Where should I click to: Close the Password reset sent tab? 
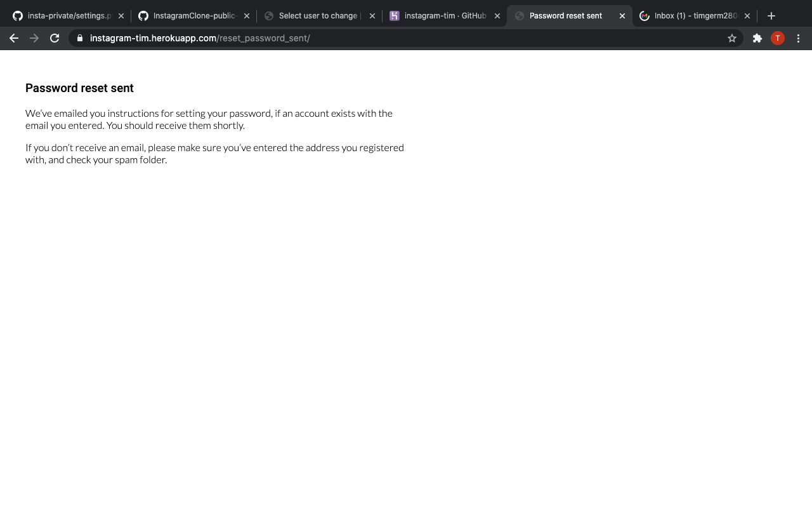pyautogui.click(x=622, y=16)
